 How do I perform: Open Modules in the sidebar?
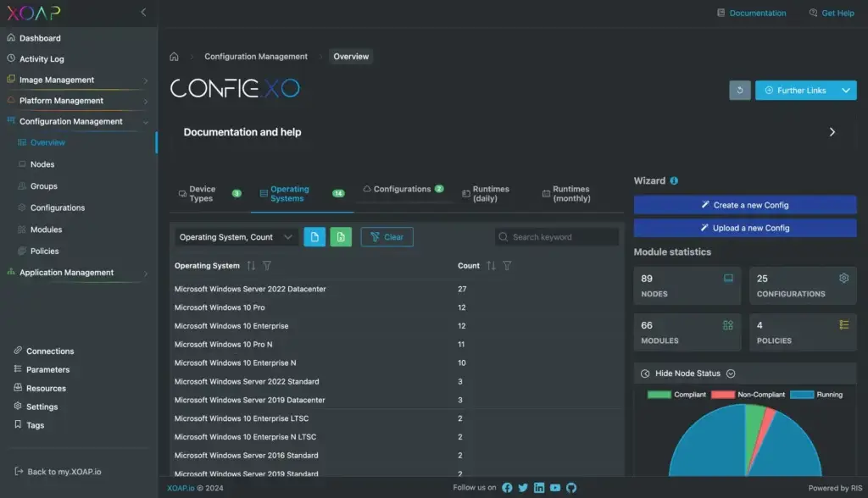coord(46,230)
